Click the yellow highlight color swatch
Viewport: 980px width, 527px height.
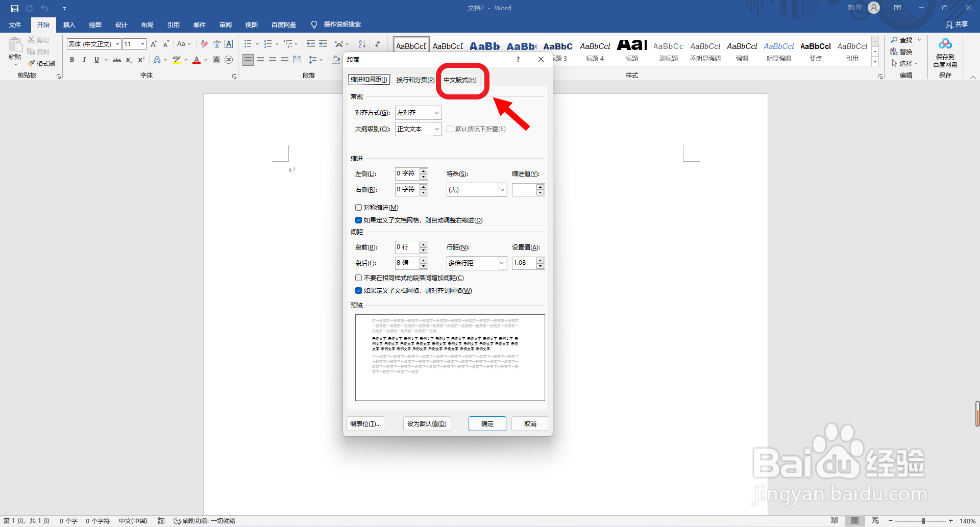pos(177,60)
